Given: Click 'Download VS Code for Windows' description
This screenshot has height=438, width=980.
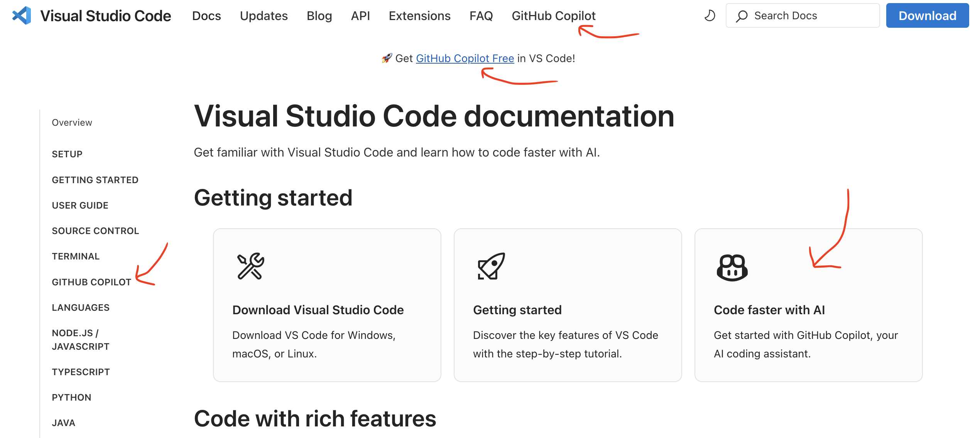Looking at the screenshot, I should (x=314, y=344).
